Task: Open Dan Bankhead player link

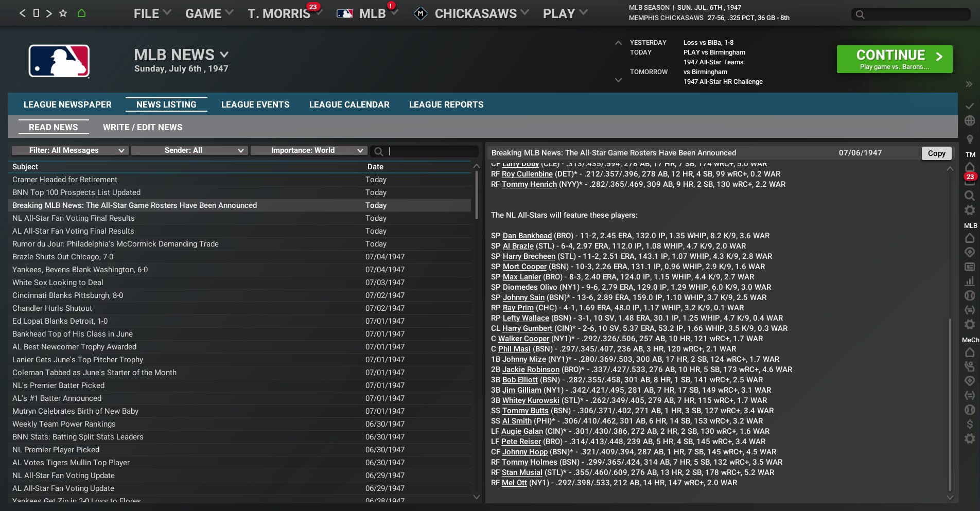Action: [527, 236]
